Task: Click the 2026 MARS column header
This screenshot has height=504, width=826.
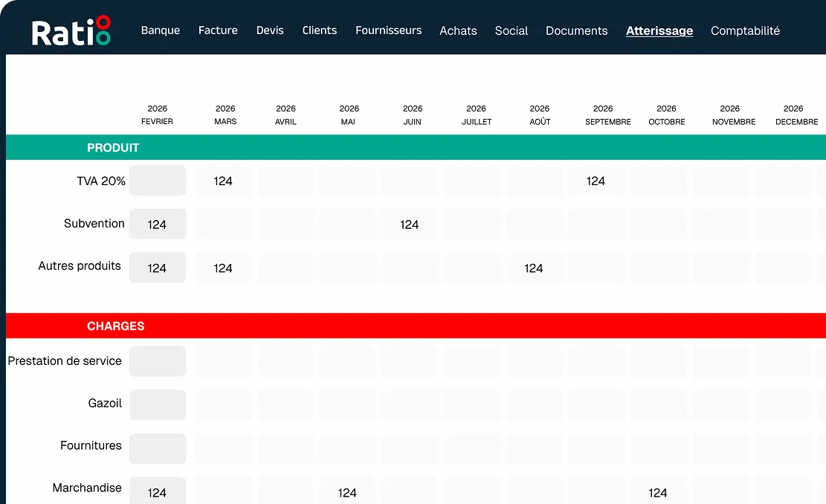Action: [225, 114]
